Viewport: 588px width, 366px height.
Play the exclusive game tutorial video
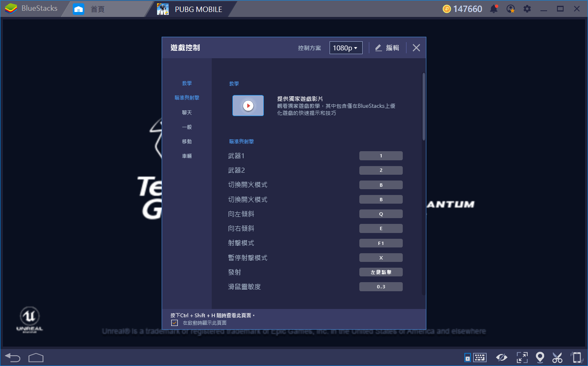coord(248,106)
